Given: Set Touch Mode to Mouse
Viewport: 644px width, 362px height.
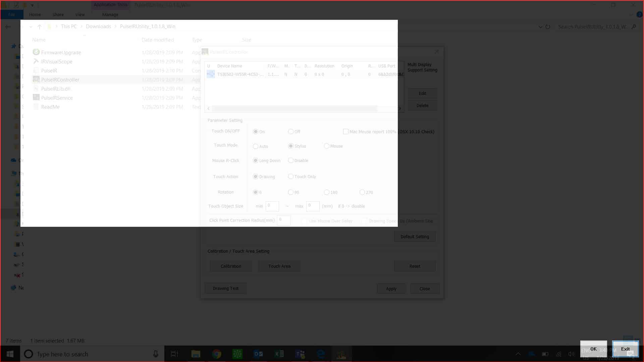Looking at the screenshot, I should [326, 146].
